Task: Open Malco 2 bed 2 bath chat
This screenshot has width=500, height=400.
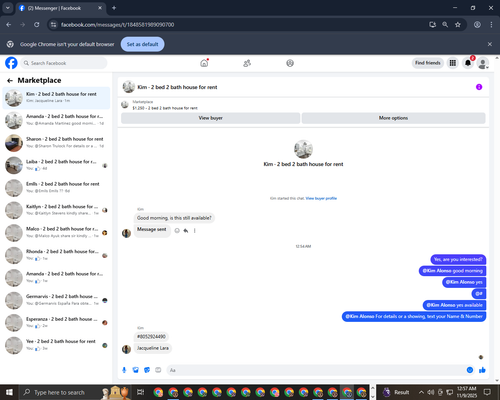Action: pyautogui.click(x=56, y=233)
